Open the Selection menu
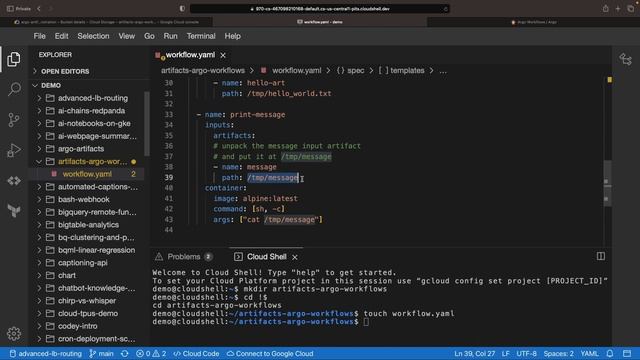 pyautogui.click(x=93, y=36)
